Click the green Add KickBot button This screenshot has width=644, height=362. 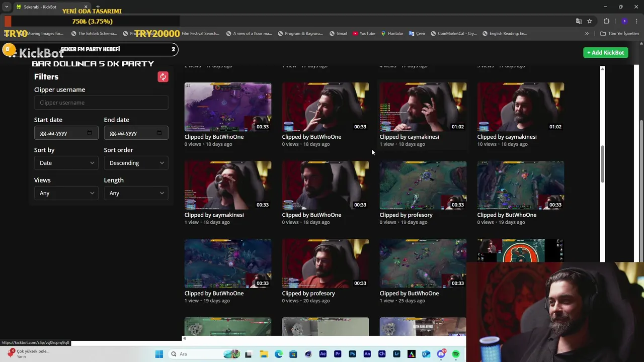pyautogui.click(x=606, y=53)
